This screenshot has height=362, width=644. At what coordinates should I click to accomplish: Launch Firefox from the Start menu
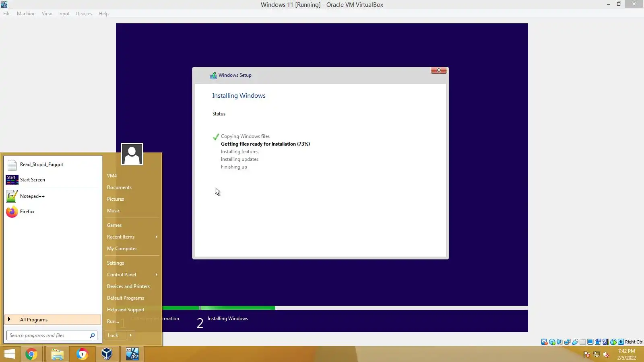52,212
